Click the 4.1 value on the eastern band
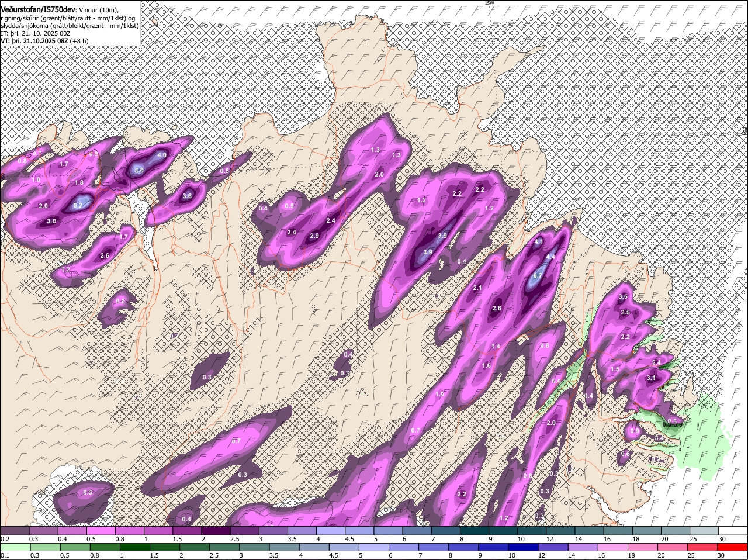Image resolution: width=748 pixels, height=560 pixels. tap(539, 241)
